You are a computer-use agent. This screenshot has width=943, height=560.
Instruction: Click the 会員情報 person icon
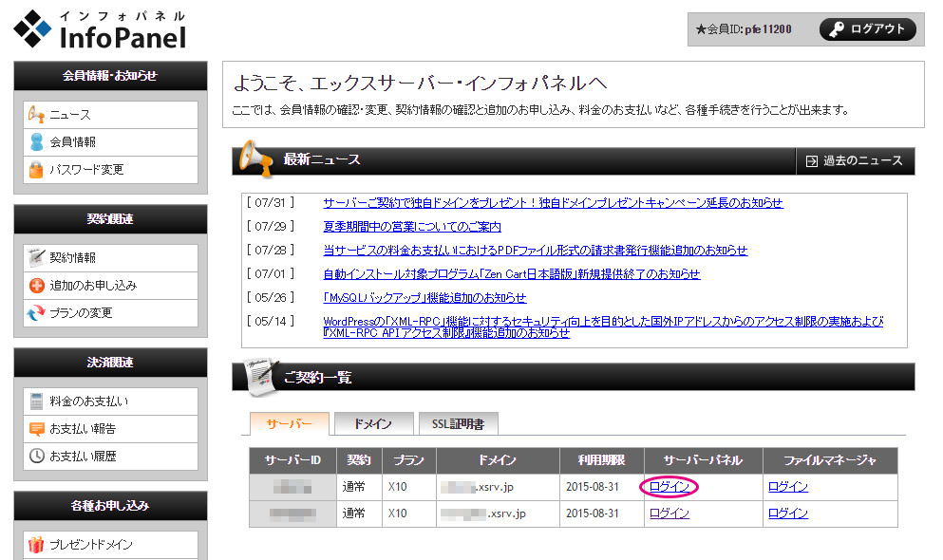coord(36,142)
